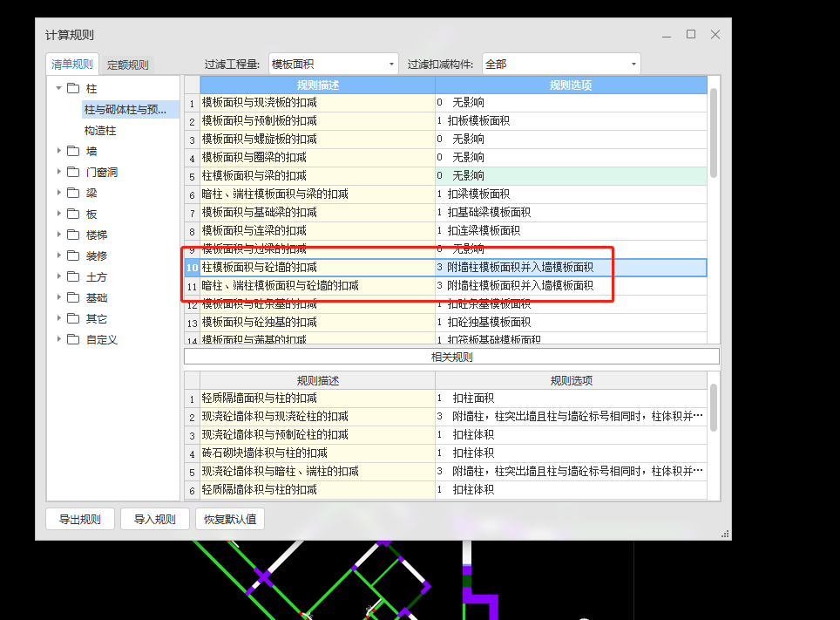
Task: Expand the 楼梯 tree node
Action: click(x=58, y=235)
